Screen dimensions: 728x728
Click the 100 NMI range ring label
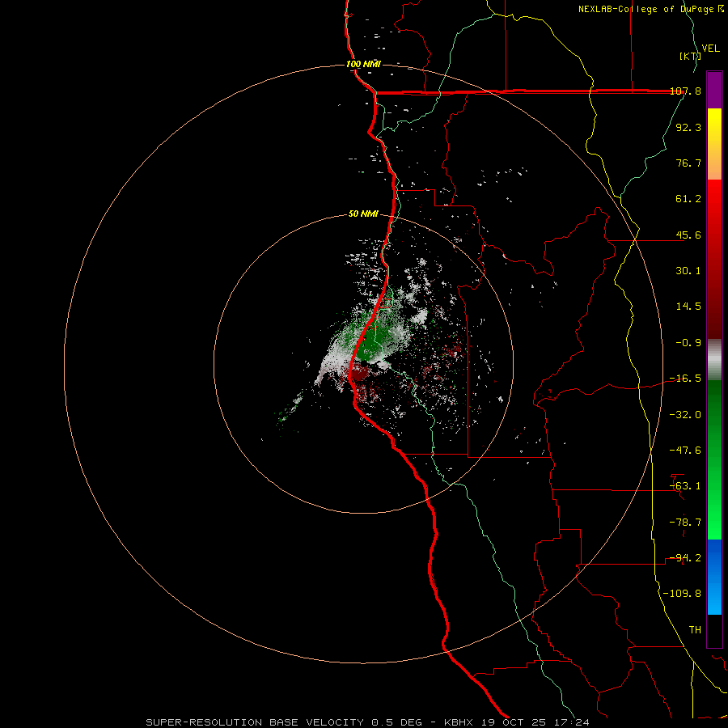(363, 64)
